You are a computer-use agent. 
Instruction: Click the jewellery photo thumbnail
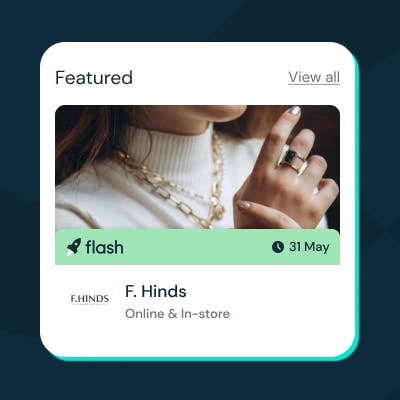tap(197, 167)
